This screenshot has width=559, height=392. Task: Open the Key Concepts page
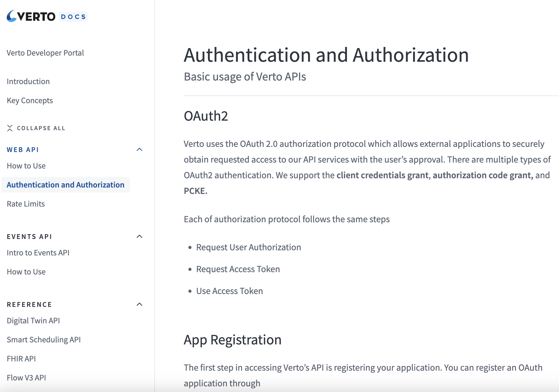click(30, 101)
